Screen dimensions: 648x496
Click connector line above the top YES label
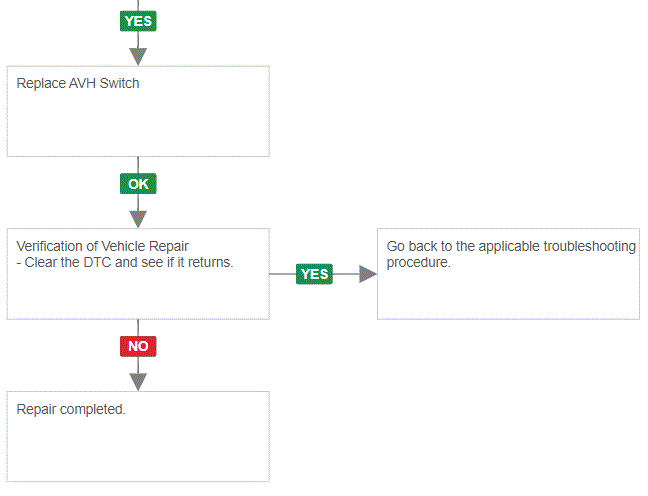(138, 5)
